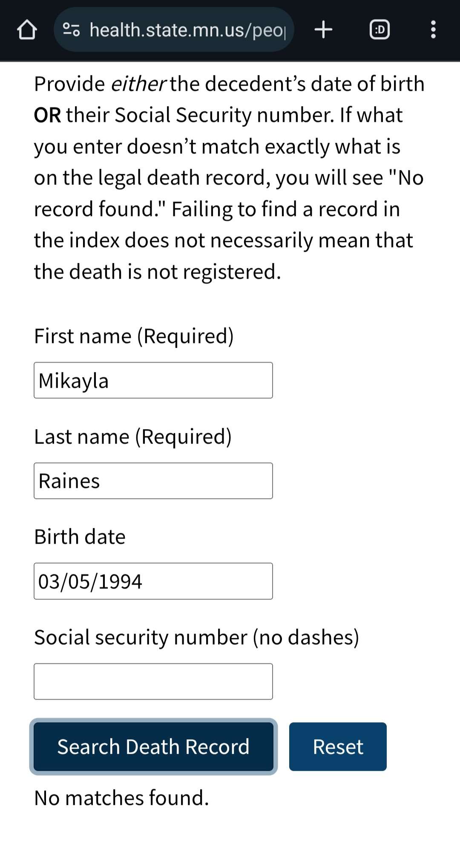Click the Search Death Record button
This screenshot has width=460, height=868.
point(153,747)
